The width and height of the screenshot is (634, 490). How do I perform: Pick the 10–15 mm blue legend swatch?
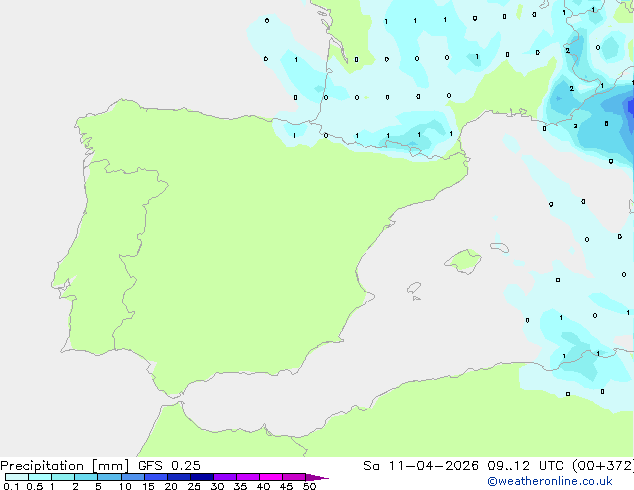(x=132, y=477)
